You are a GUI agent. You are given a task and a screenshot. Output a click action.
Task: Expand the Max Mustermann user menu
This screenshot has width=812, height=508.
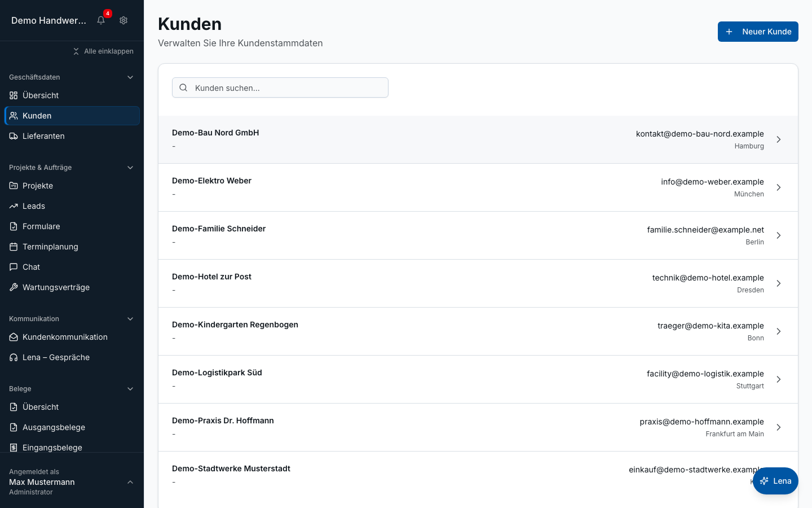130,482
